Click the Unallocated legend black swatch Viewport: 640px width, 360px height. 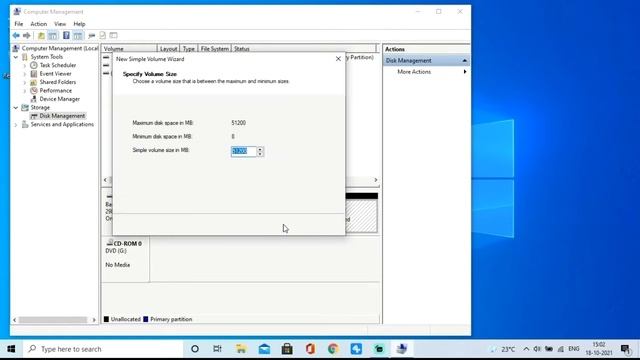pos(107,319)
